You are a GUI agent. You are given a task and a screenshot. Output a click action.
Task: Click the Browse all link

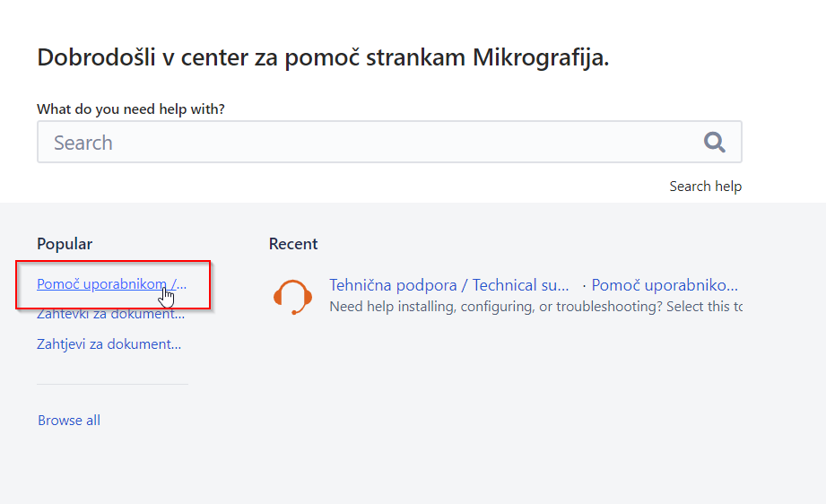point(69,421)
